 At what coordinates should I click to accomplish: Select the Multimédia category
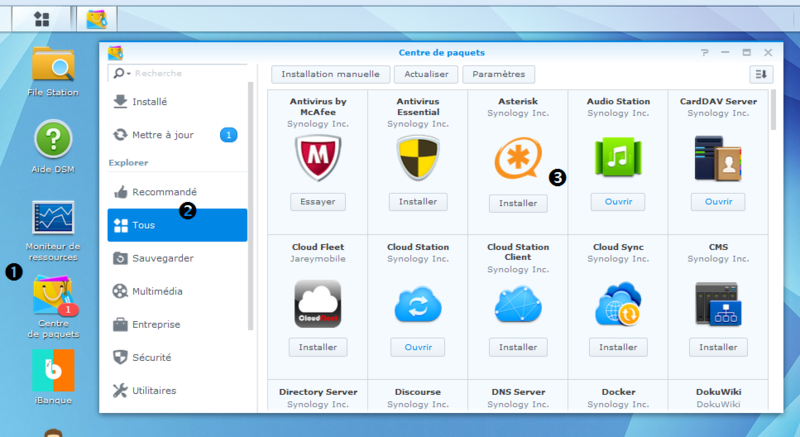(x=177, y=291)
